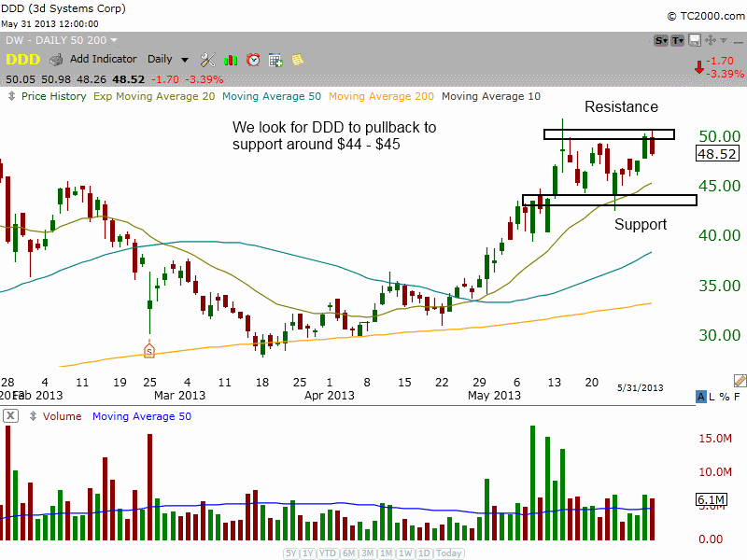Open the T dropdown button
This screenshot has height=560, width=747.
pyautogui.click(x=678, y=40)
